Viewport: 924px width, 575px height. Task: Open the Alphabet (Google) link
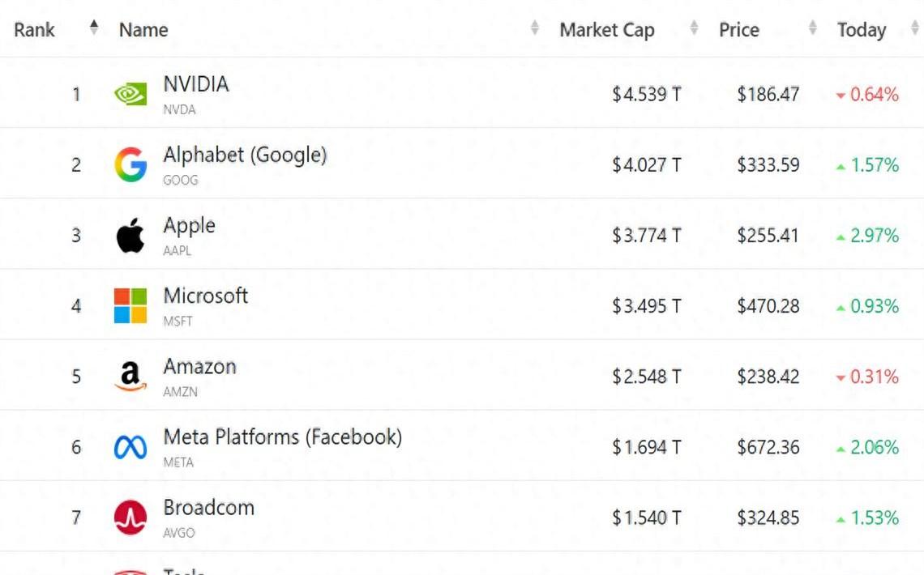(245, 155)
